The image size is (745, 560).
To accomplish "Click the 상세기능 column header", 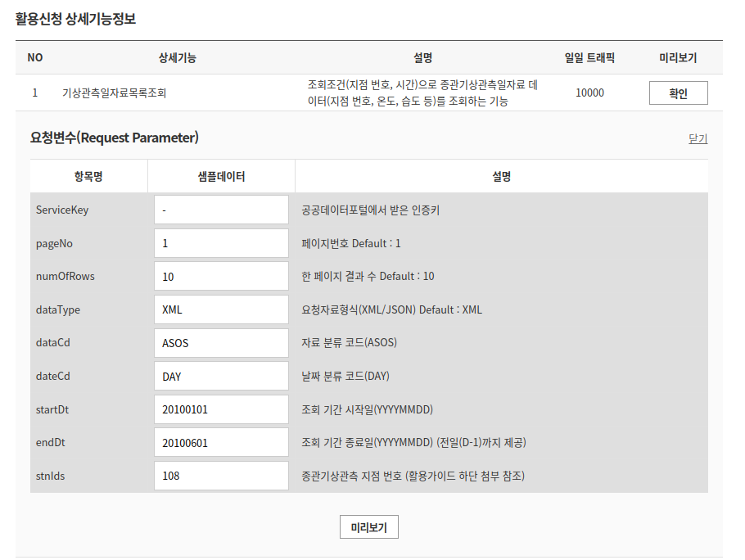I will point(177,58).
